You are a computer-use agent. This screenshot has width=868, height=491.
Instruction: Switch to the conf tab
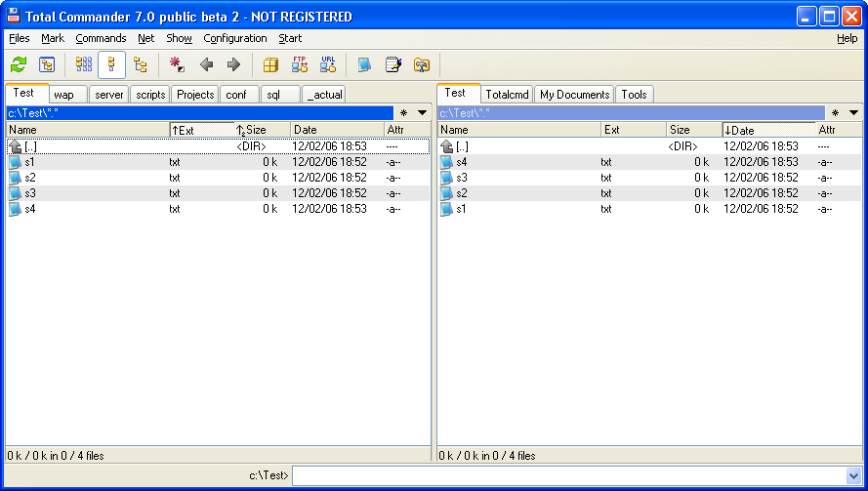point(239,95)
